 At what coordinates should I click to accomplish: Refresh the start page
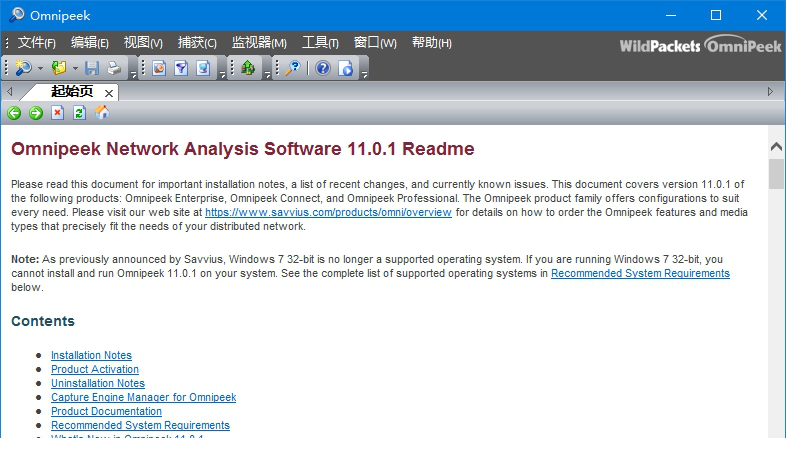80,113
